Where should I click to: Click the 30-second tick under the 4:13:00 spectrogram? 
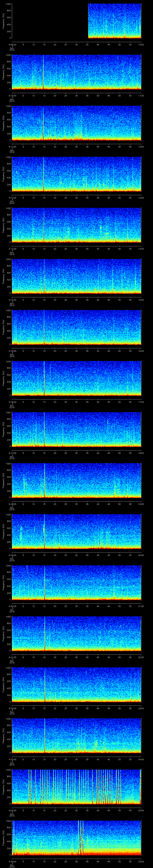[76, 249]
